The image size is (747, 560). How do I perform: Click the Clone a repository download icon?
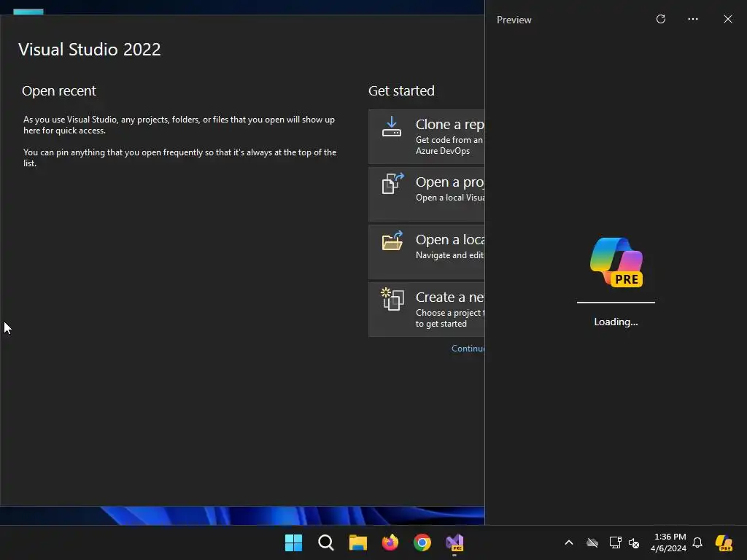coord(392,127)
